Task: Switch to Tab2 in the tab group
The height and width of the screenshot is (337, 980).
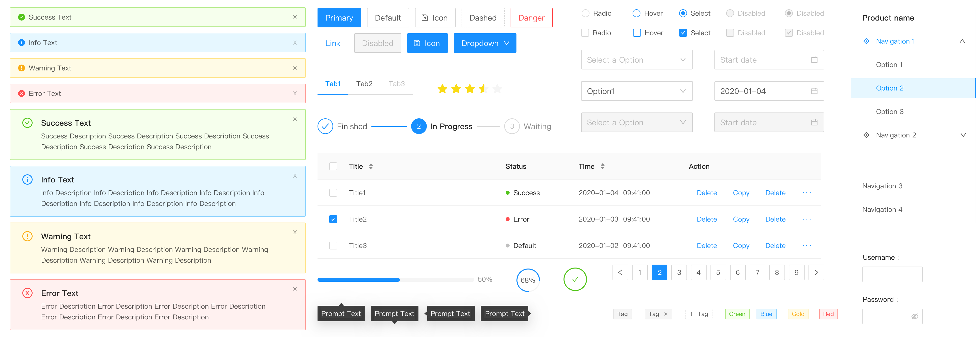Action: click(364, 83)
